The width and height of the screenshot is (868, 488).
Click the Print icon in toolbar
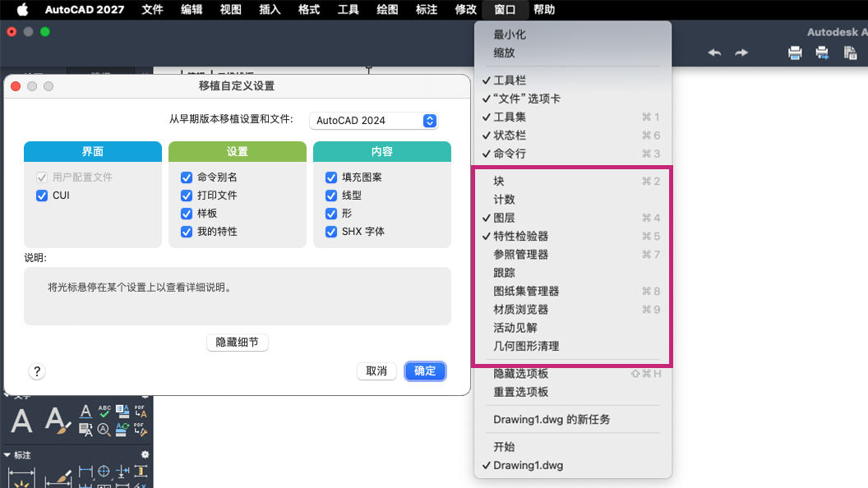[x=795, y=53]
